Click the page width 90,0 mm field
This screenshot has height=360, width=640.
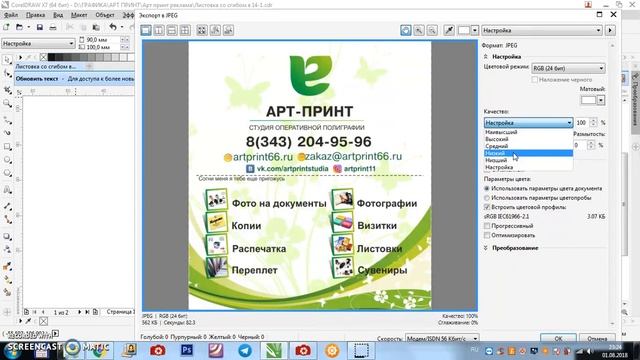tap(102, 40)
